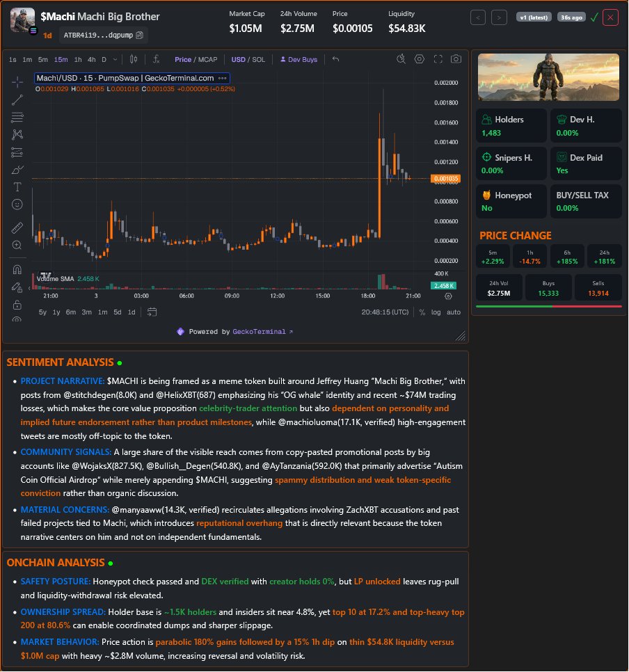Set chart range to 3m
Viewport: 629px width, 672px height.
tap(86, 312)
